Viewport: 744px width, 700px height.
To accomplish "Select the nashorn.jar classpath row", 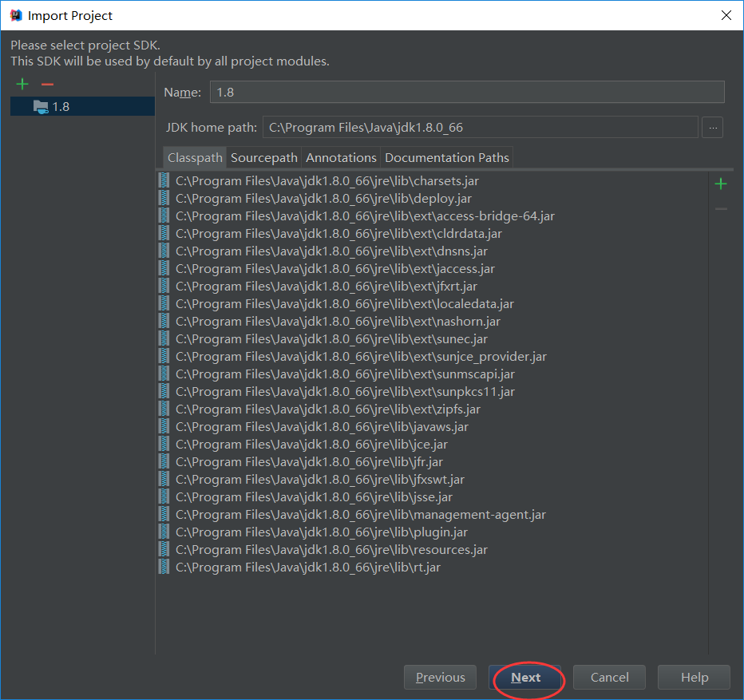I will [433, 322].
